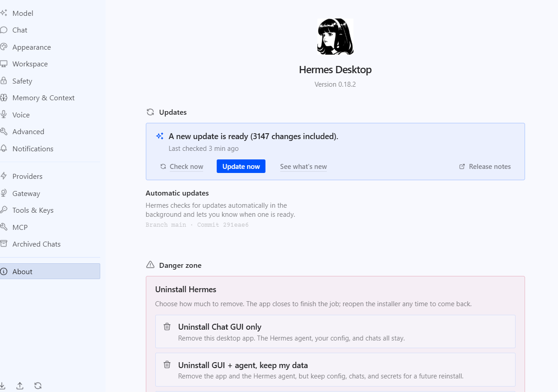
Task: Click the Danger zone heading
Action: coord(180,265)
